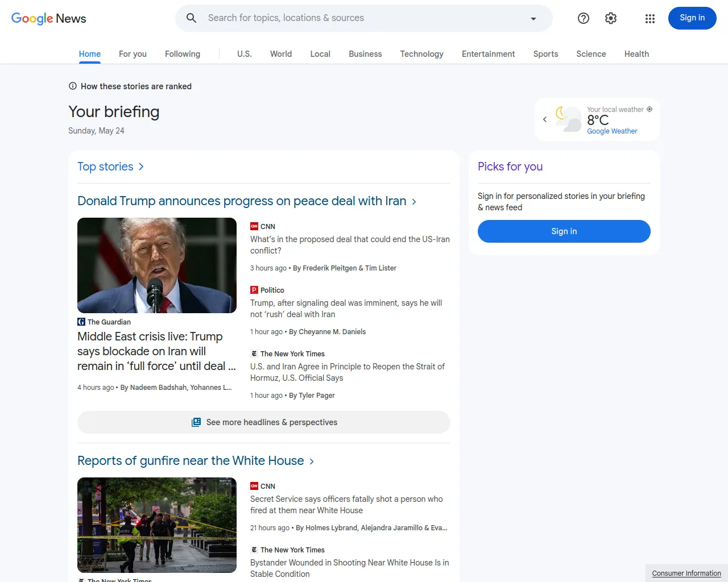
Task: Click byline By Frederik Pleitgen & Tim Lister
Action: click(x=345, y=268)
